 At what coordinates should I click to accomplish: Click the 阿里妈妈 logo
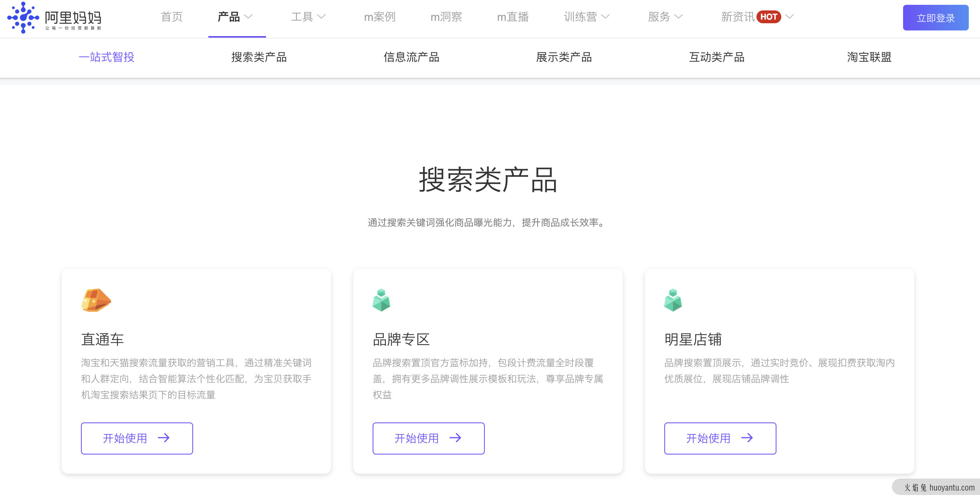(54, 18)
